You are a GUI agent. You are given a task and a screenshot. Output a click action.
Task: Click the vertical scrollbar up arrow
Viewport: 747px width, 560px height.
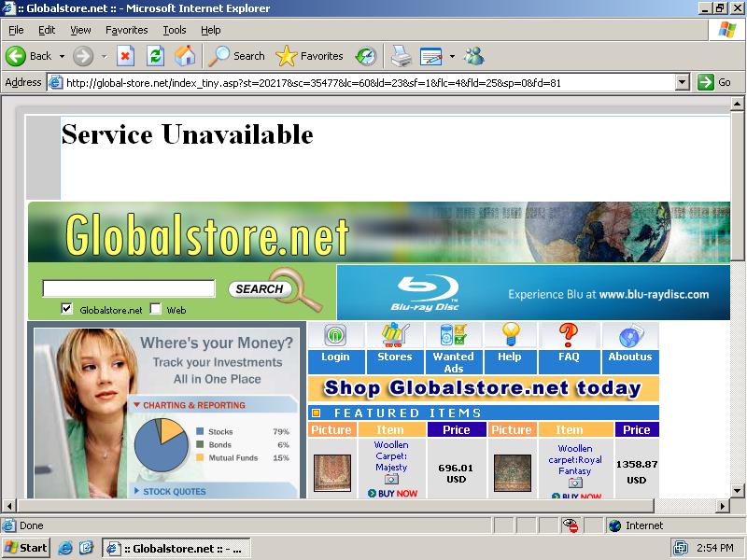coord(737,104)
